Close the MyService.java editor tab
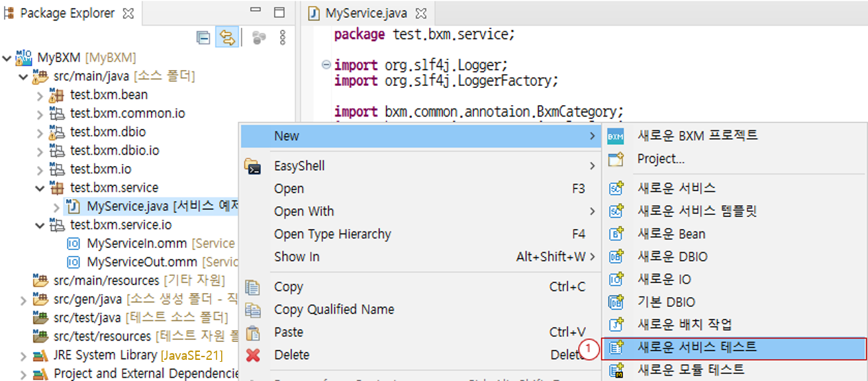The image size is (868, 381). pyautogui.click(x=420, y=13)
